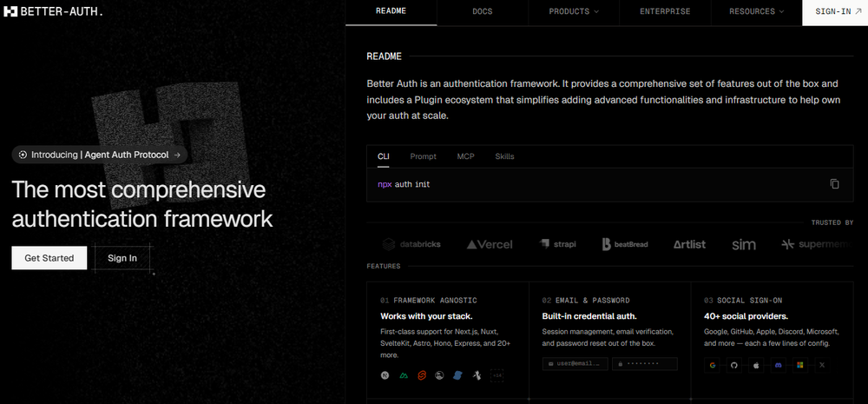868x404 pixels.
Task: Click the '01 FRAMEWORK AGNOSTIC' label
Action: click(429, 301)
